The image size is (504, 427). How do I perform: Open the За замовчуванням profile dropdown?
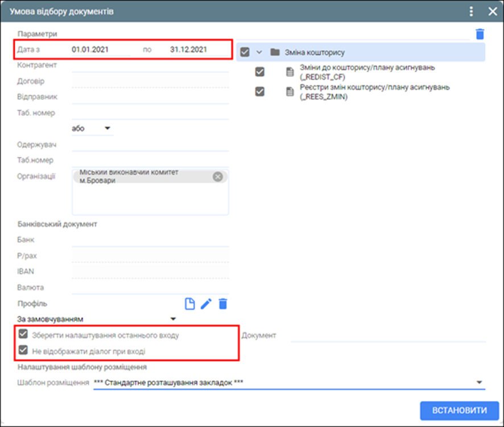(x=173, y=319)
